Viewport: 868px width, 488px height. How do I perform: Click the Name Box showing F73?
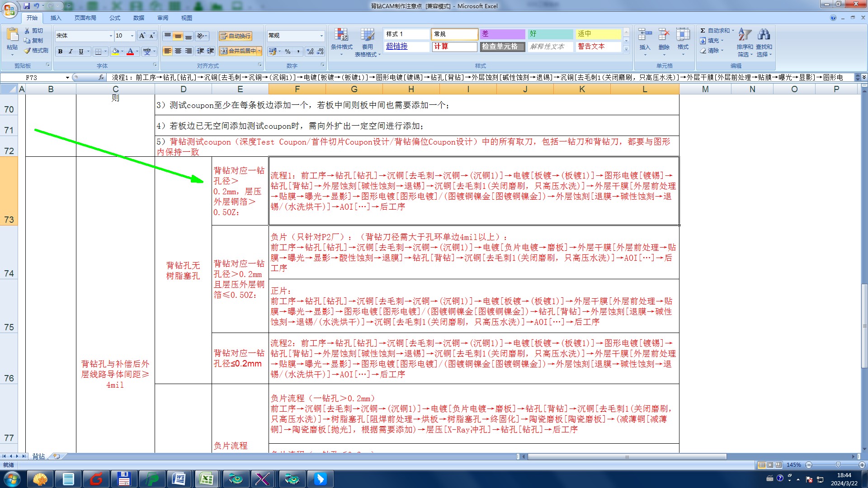click(32, 77)
